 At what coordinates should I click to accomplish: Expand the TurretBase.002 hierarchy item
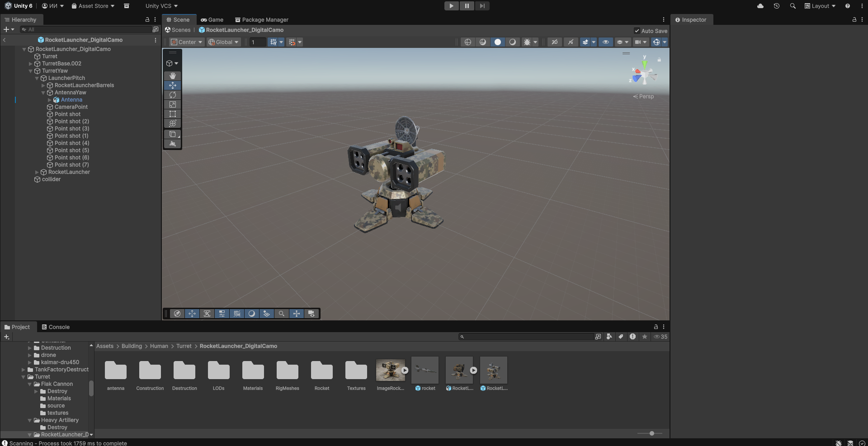[31, 64]
